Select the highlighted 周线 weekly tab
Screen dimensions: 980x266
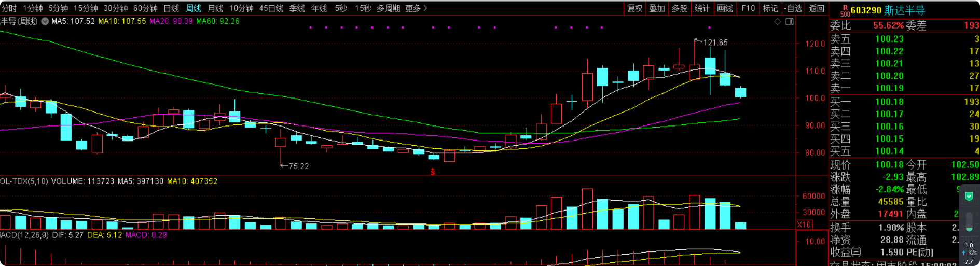click(x=194, y=8)
